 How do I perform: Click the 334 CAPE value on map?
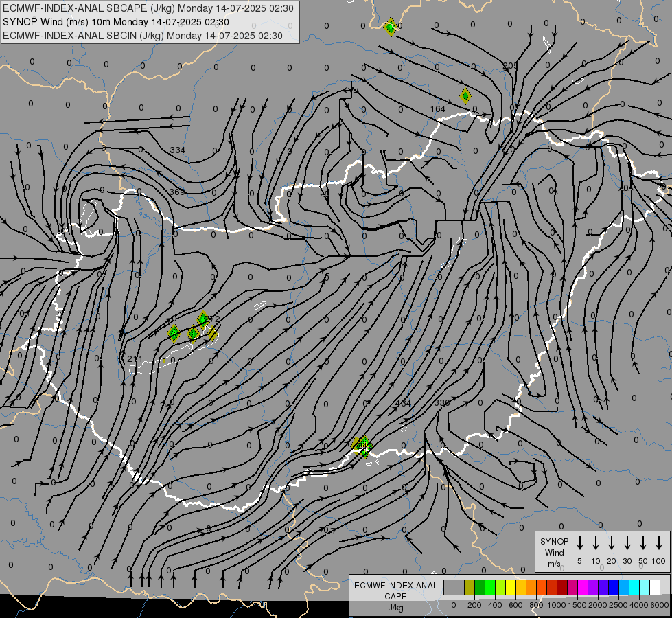(177, 150)
